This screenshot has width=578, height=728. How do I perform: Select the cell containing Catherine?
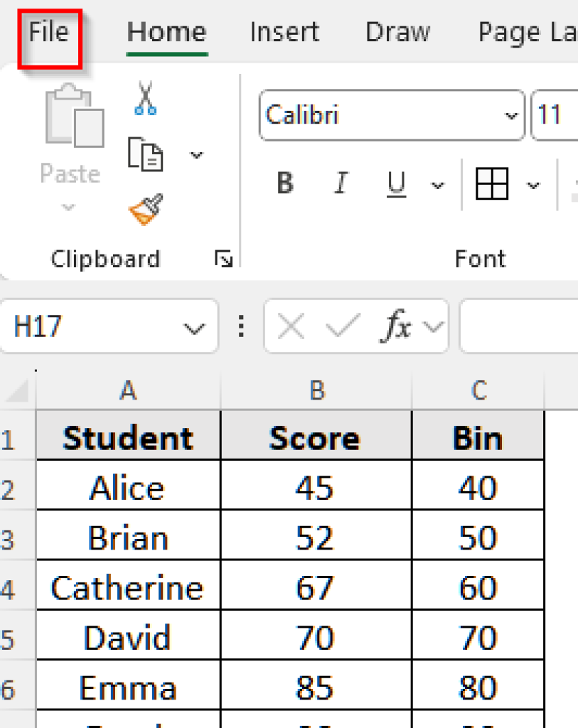127,586
